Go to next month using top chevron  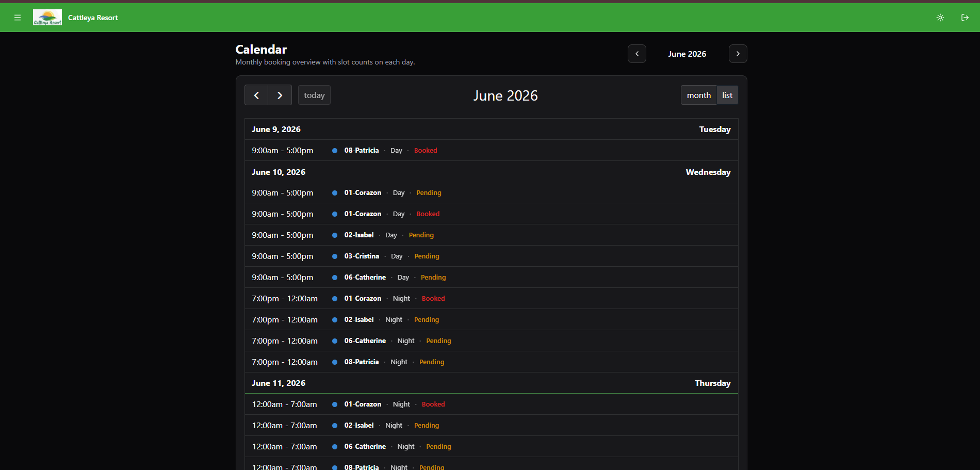point(738,54)
